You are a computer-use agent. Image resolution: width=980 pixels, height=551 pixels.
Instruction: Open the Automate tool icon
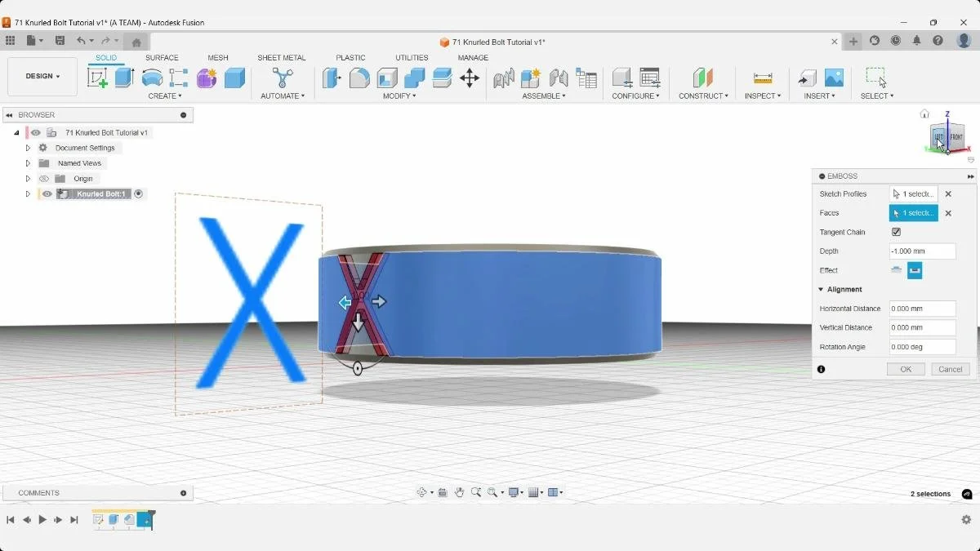pyautogui.click(x=283, y=78)
